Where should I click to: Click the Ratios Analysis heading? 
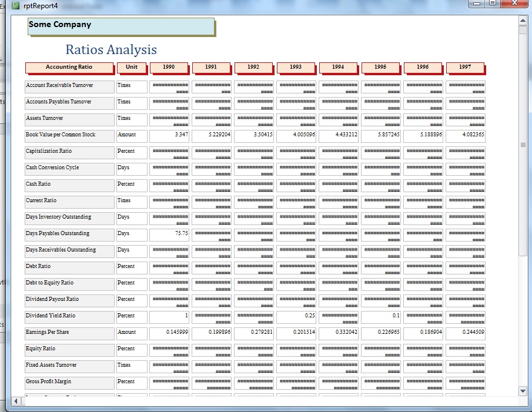click(x=111, y=49)
